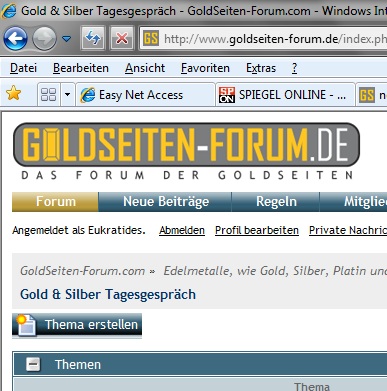The image size is (387, 391).
Task: Switch to the GS tab at right
Action: [x=371, y=95]
